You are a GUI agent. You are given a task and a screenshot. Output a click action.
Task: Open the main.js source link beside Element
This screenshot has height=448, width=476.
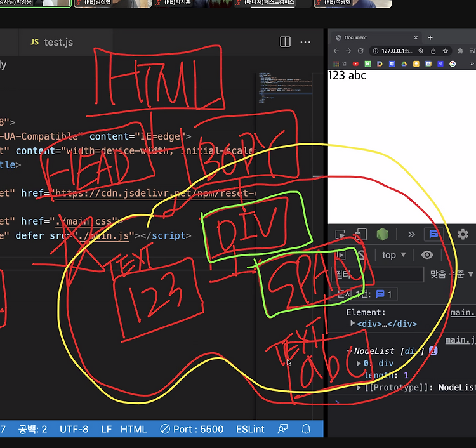[463, 313]
